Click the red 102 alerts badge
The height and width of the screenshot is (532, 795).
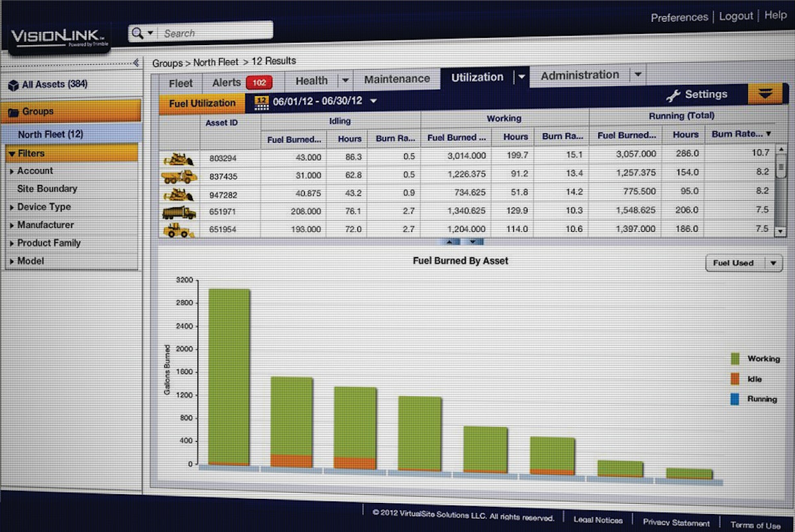(259, 82)
